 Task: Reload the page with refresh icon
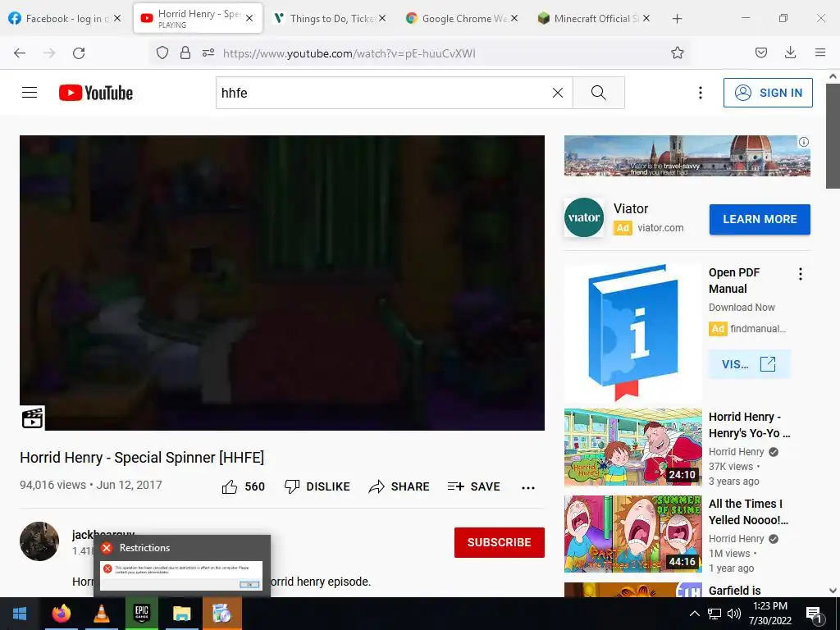pyautogui.click(x=79, y=52)
